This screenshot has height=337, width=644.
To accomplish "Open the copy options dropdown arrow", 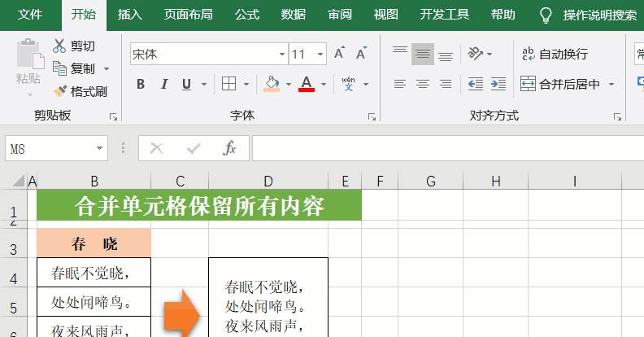I will 107,68.
